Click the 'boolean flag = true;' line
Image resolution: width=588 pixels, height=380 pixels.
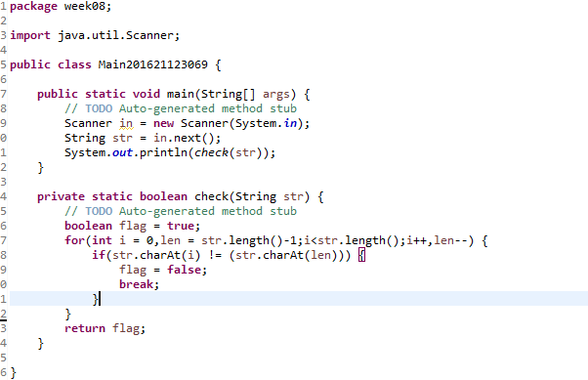[x=133, y=226]
